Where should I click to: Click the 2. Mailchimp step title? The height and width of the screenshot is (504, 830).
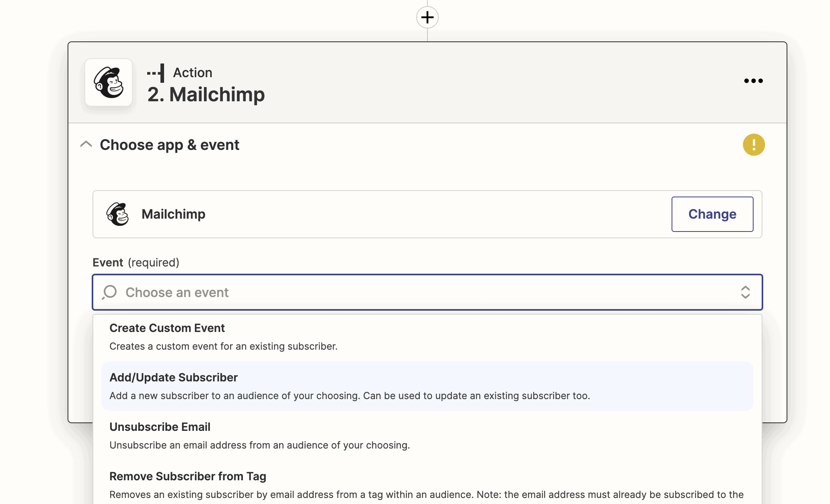click(206, 95)
